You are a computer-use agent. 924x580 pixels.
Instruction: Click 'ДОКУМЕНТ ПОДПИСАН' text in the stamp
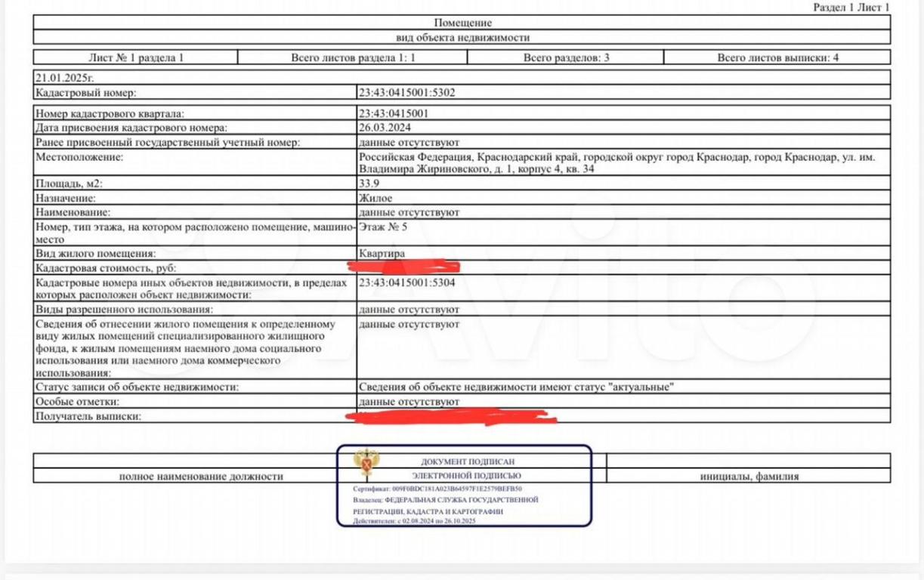[x=468, y=461]
